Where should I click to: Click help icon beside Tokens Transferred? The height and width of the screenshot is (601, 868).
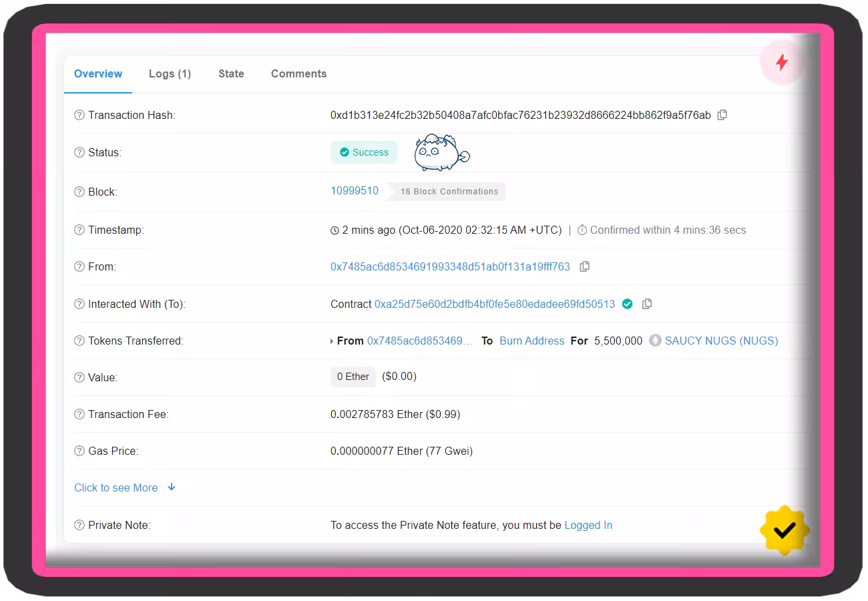(x=79, y=341)
